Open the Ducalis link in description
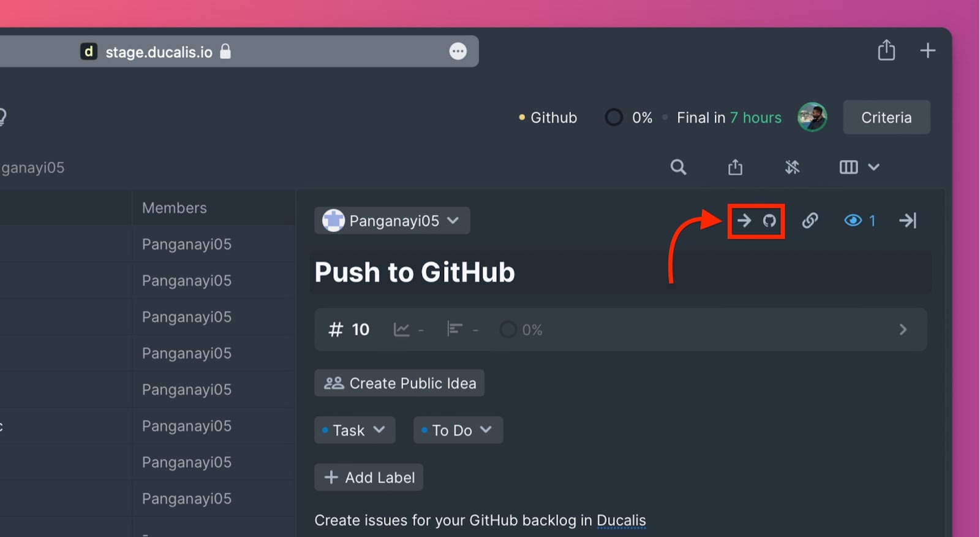Viewport: 980px width, 537px height. [621, 520]
